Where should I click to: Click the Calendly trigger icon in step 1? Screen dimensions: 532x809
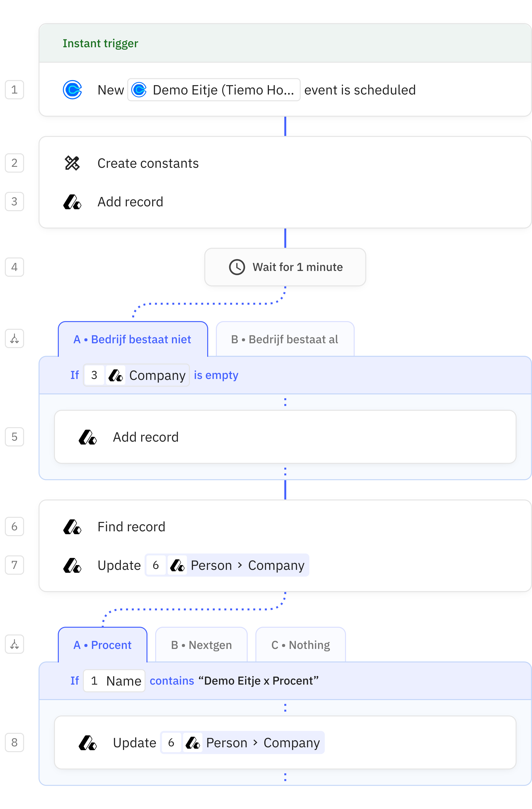point(72,90)
